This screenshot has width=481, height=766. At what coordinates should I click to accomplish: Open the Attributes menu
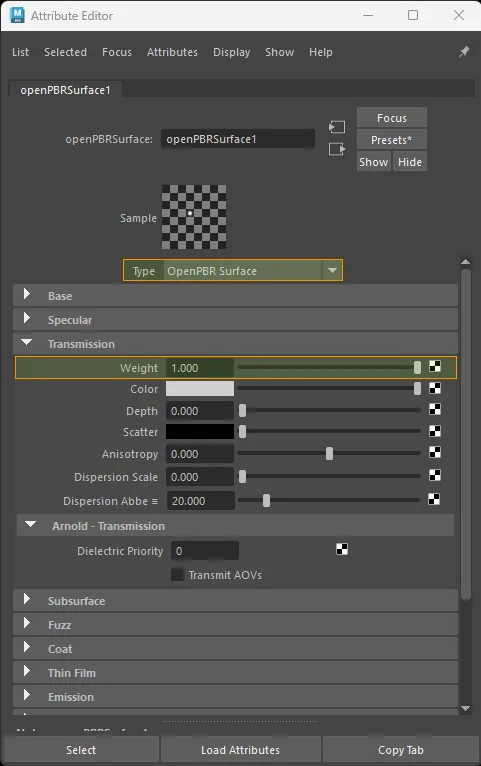tap(172, 52)
